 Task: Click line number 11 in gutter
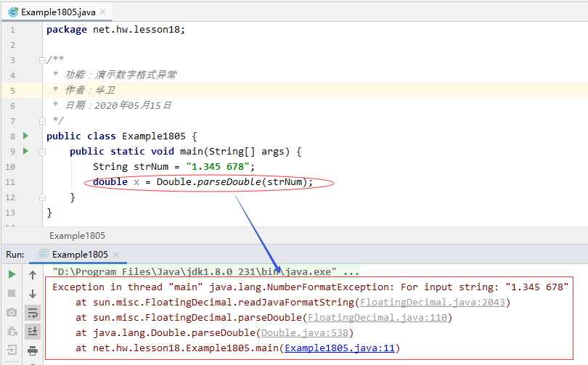pyautogui.click(x=10, y=182)
